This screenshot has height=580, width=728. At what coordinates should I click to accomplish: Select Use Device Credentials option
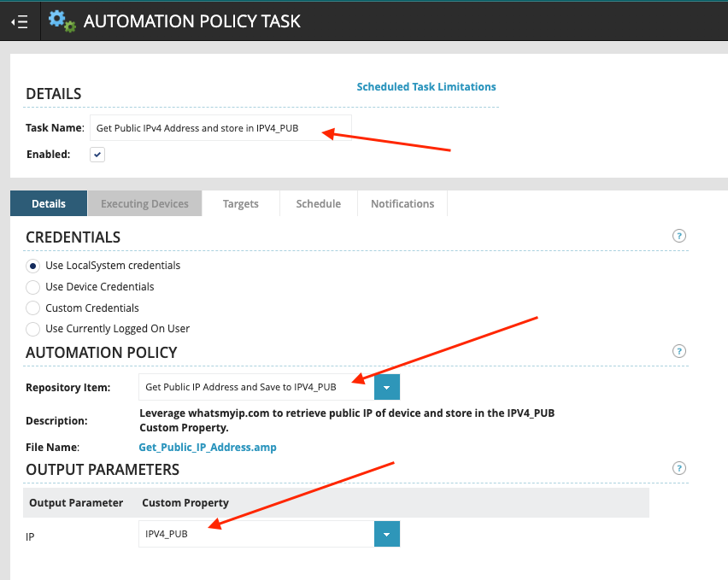(33, 287)
